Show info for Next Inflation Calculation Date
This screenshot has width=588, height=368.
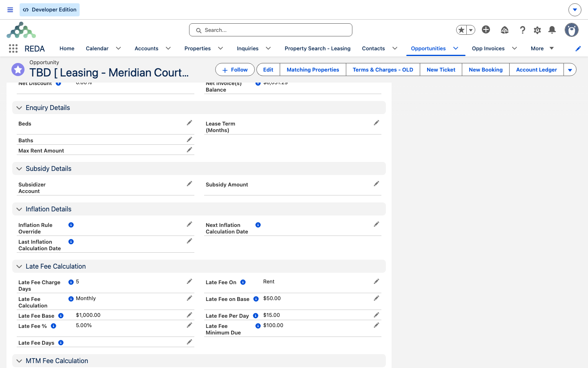[x=258, y=225]
